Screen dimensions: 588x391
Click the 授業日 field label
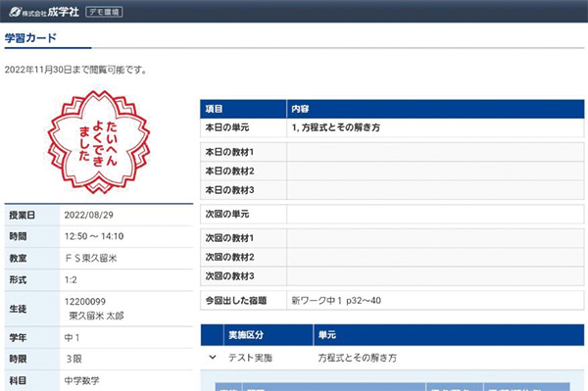pos(23,215)
